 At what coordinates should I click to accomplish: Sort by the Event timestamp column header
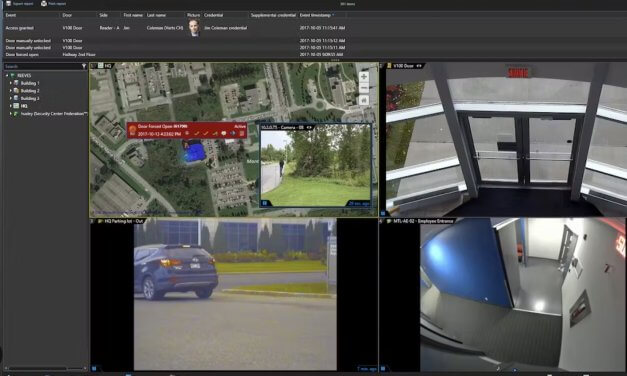tap(316, 15)
